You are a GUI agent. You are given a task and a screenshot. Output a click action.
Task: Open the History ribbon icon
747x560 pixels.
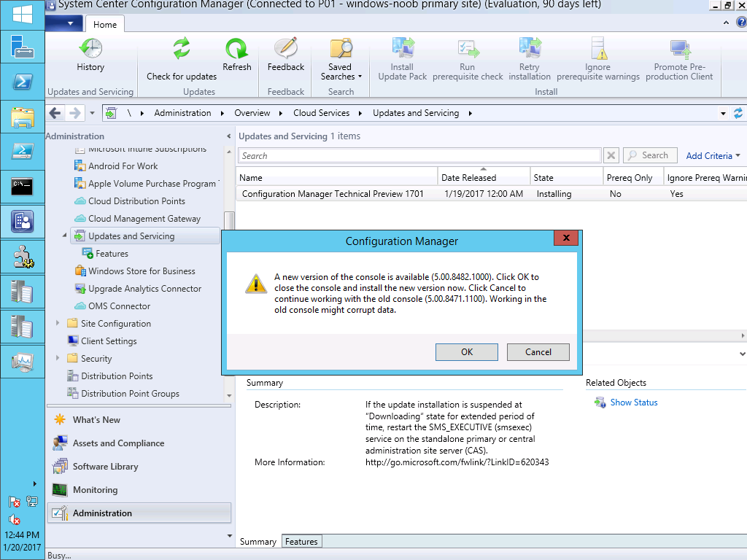[x=90, y=49]
